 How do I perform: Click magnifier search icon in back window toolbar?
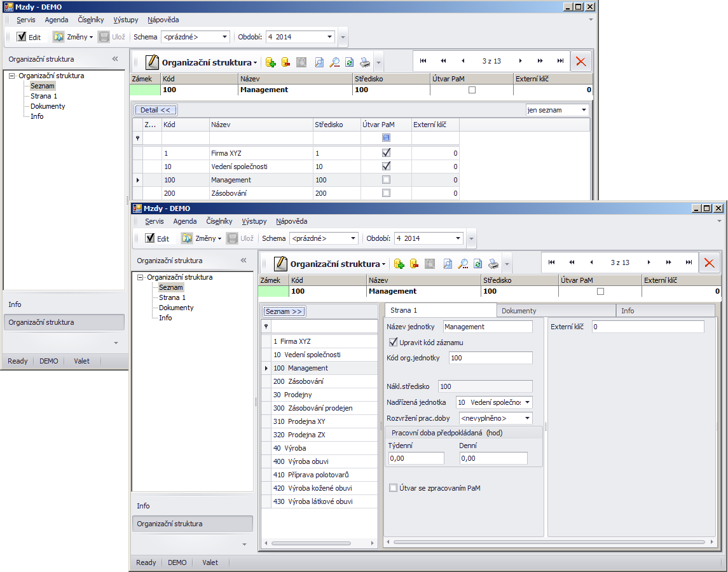point(334,62)
